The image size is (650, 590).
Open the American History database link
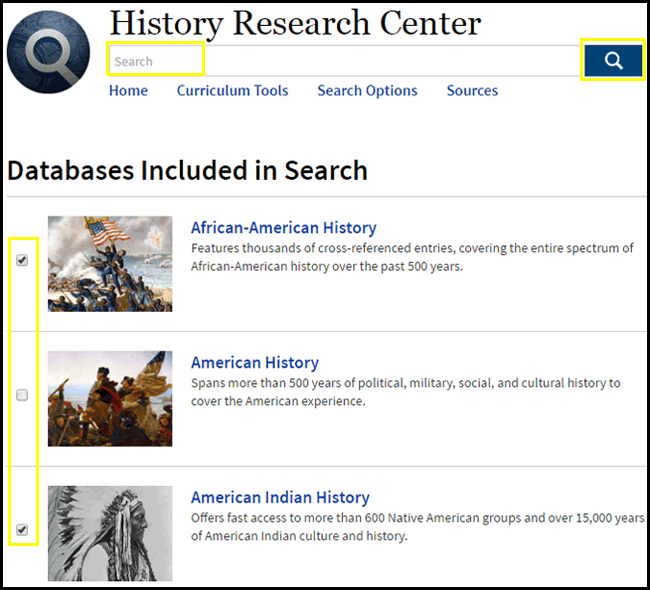click(254, 362)
